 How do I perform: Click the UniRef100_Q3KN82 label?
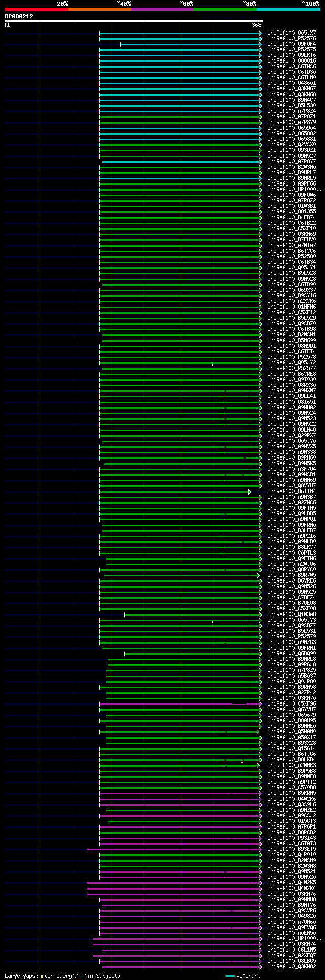tap(291, 967)
